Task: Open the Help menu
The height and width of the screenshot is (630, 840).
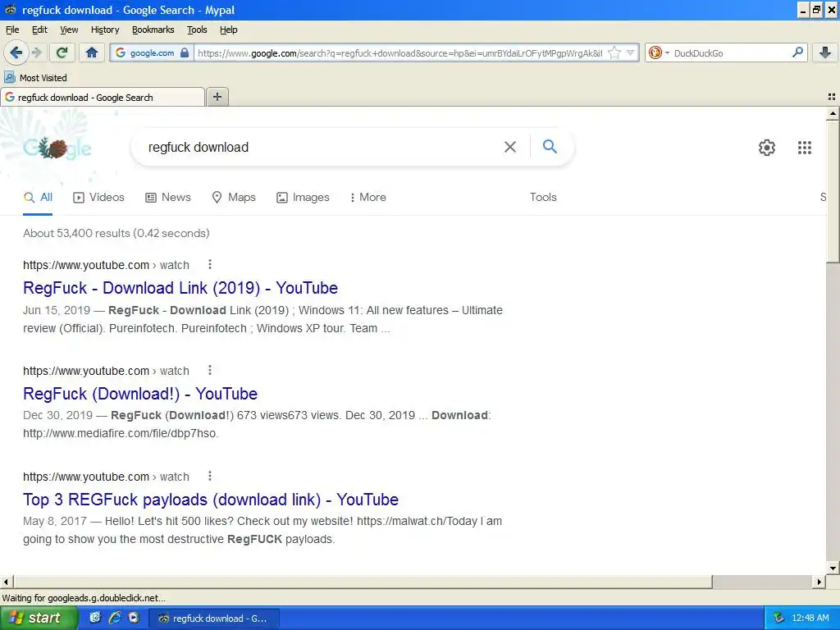Action: pyautogui.click(x=229, y=30)
